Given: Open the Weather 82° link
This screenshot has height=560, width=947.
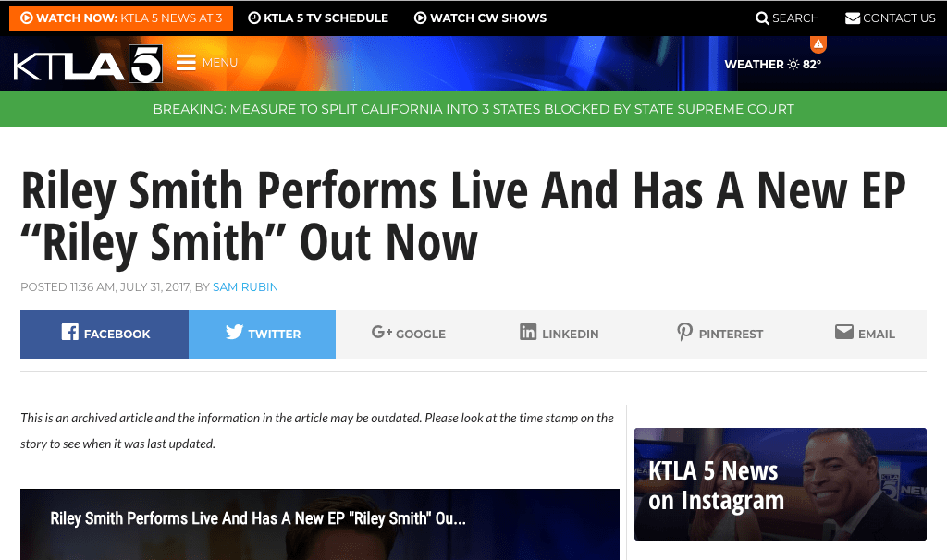Looking at the screenshot, I should (772, 64).
